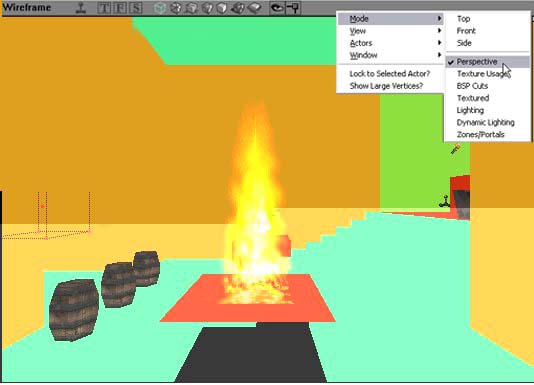Click the solid white cube render mode icon

(222, 8)
